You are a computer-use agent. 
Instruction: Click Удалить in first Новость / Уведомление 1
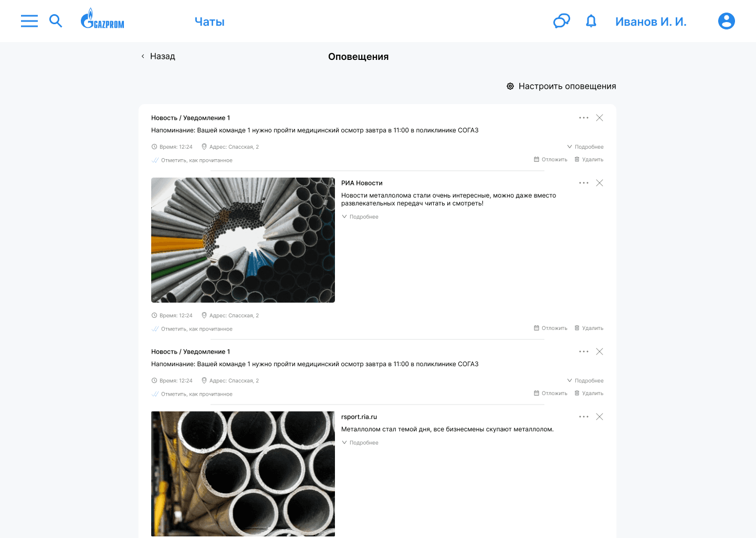pos(589,159)
